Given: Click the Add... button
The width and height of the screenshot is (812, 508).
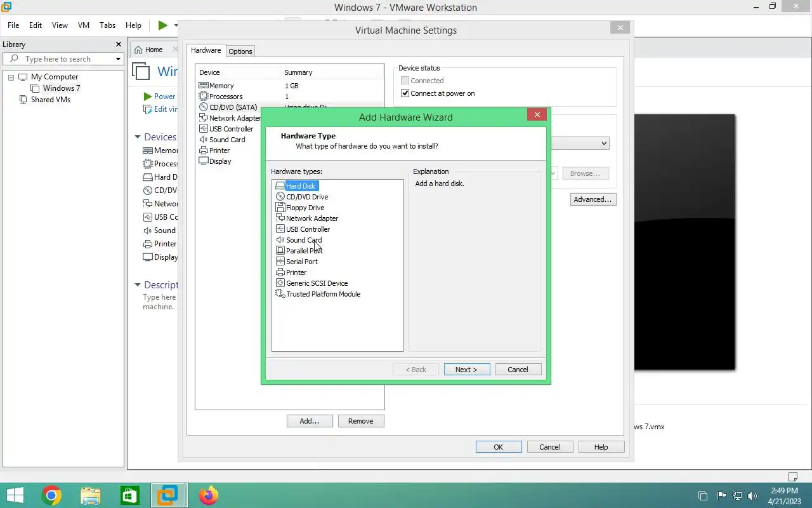Looking at the screenshot, I should [x=310, y=421].
